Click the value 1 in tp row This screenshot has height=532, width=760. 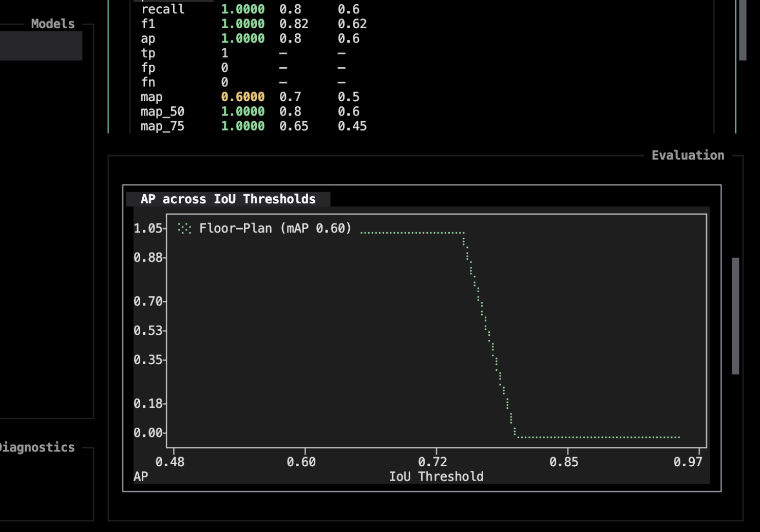click(224, 53)
